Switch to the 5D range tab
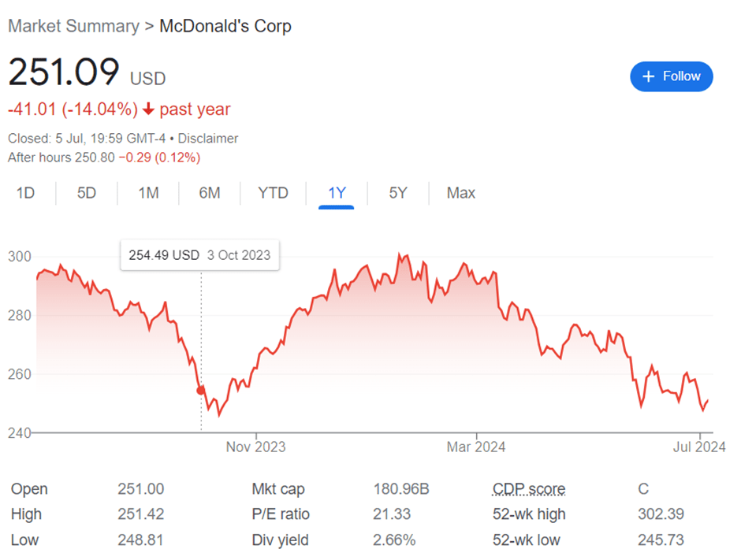This screenshot has height=560, width=741. [87, 193]
